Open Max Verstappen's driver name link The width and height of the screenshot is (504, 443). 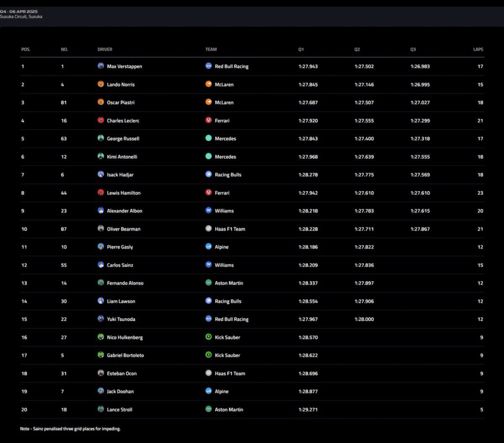click(124, 66)
